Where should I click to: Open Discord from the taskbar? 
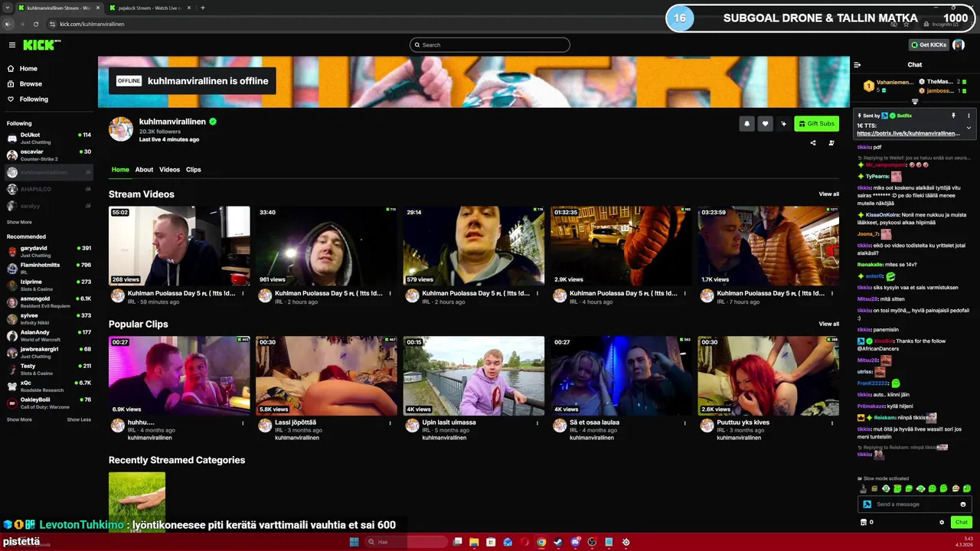coord(575,542)
